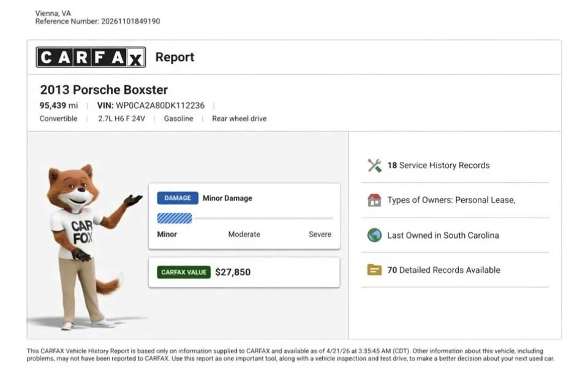The width and height of the screenshot is (588, 368).
Task: Click the Minor Damage heading
Action: point(227,198)
